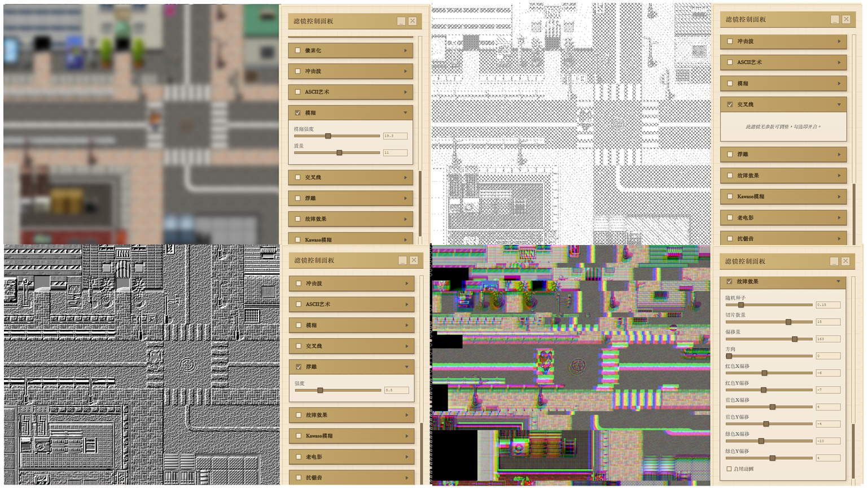Screen dimensions: 868x489
Task: Tick 抗锯齿 checkbox in the emboss panel
Action: pyautogui.click(x=299, y=478)
